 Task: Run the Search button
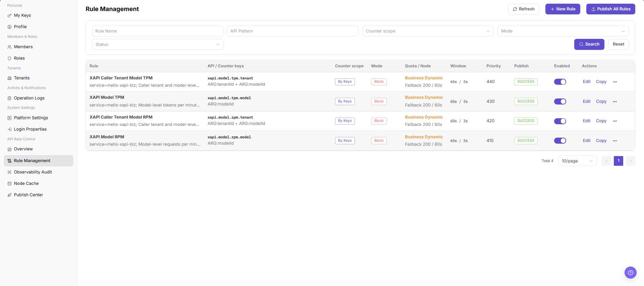tap(589, 44)
